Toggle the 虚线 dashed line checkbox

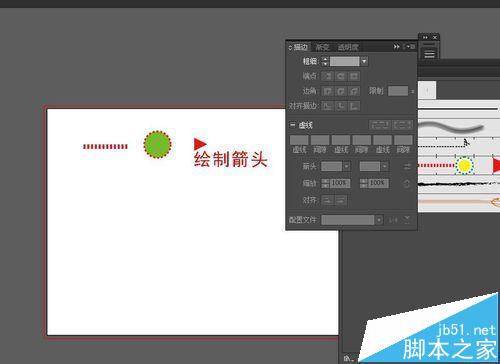coord(292,125)
